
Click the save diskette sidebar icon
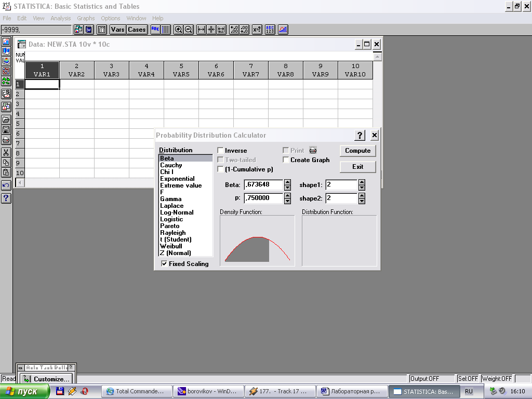(x=6, y=129)
